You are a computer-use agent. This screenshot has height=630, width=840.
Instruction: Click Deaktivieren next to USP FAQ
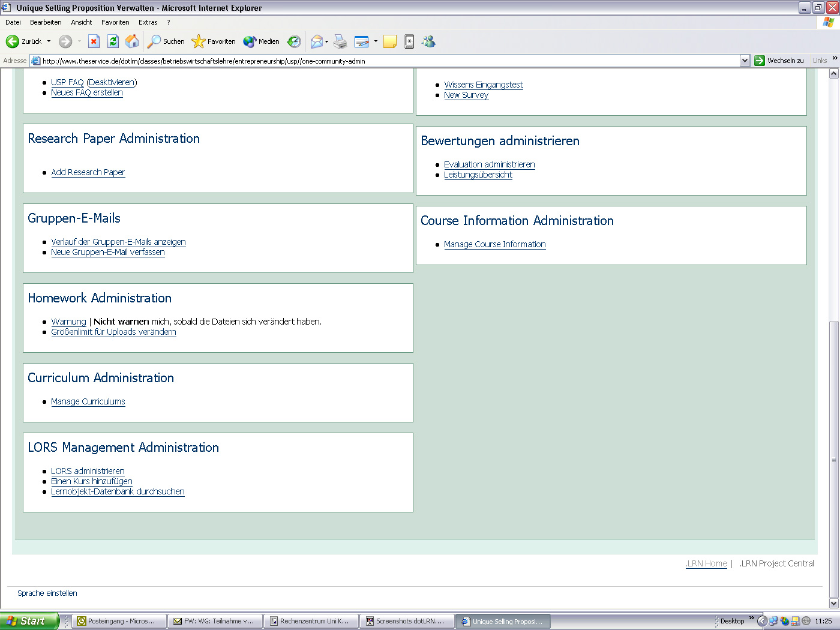point(112,82)
